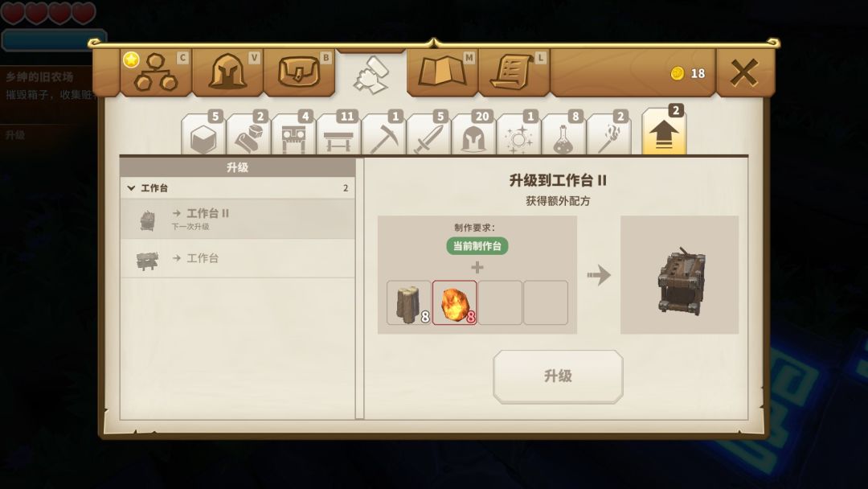The height and width of the screenshot is (489, 868).
Task: Open the quest scroll log tab
Action: click(x=514, y=72)
